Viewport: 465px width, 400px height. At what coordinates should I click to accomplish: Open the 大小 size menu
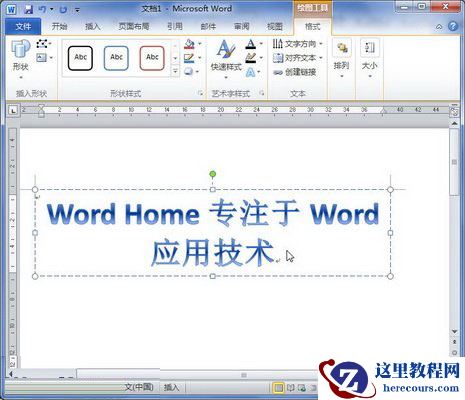coord(370,59)
